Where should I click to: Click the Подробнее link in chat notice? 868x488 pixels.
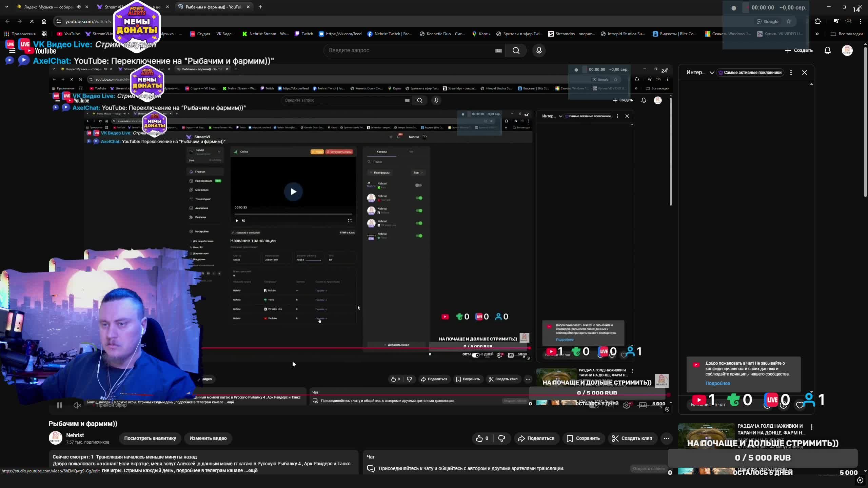coord(717,383)
